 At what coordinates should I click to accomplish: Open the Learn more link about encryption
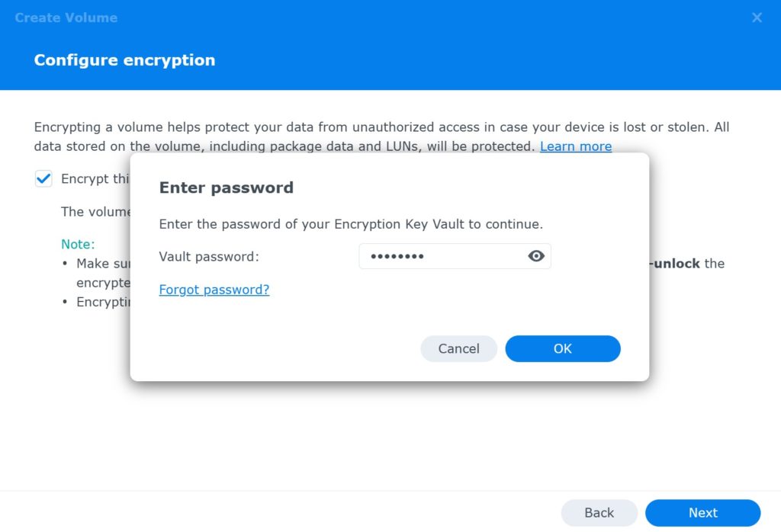click(576, 146)
